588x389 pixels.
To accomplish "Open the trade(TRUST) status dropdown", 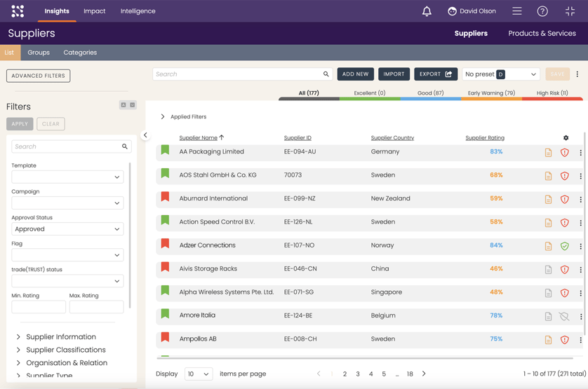I will (67, 281).
